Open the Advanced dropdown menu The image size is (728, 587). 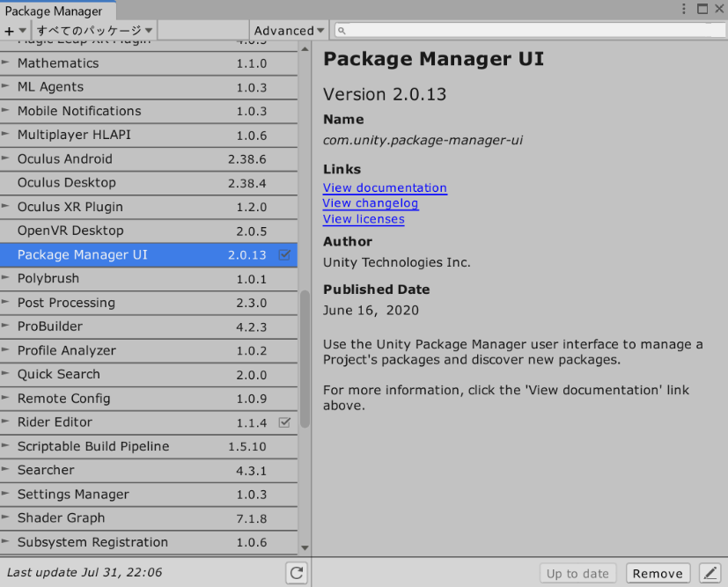pos(289,31)
